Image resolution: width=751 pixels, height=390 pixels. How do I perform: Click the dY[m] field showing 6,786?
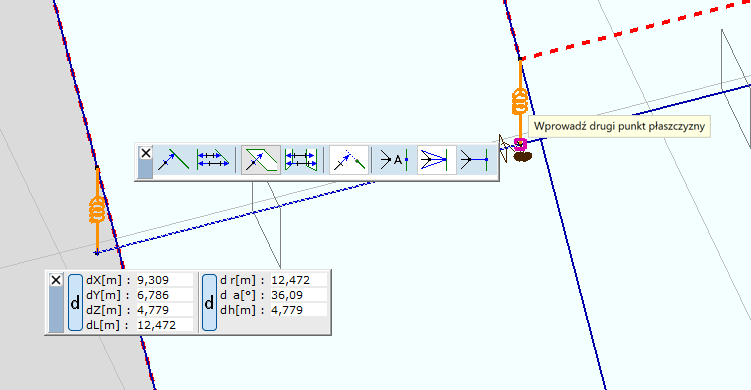pos(164,295)
